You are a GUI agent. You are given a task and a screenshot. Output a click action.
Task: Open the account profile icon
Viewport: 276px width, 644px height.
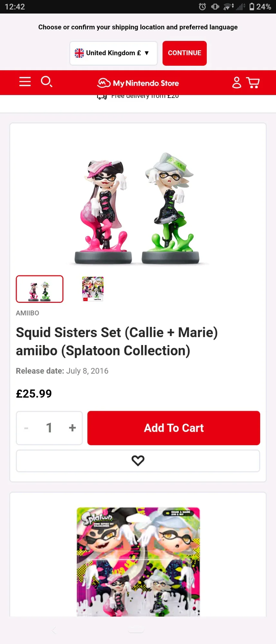pos(237,82)
